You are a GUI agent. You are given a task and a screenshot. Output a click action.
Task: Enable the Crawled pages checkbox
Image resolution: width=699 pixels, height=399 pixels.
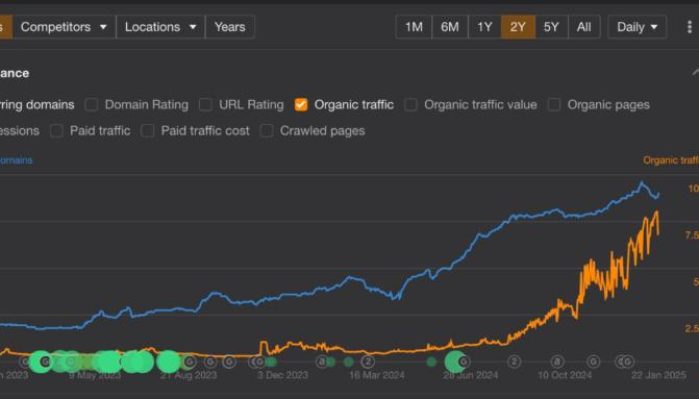(267, 131)
